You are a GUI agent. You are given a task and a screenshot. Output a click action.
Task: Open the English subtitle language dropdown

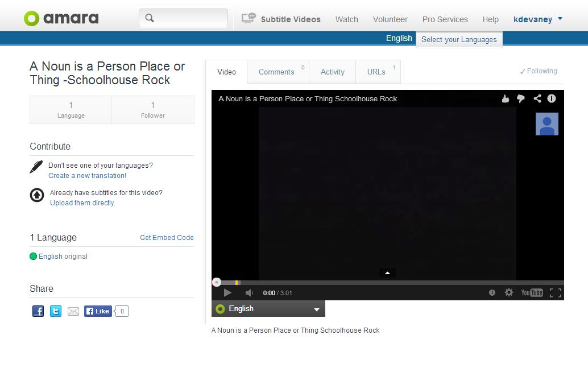pyautogui.click(x=268, y=309)
